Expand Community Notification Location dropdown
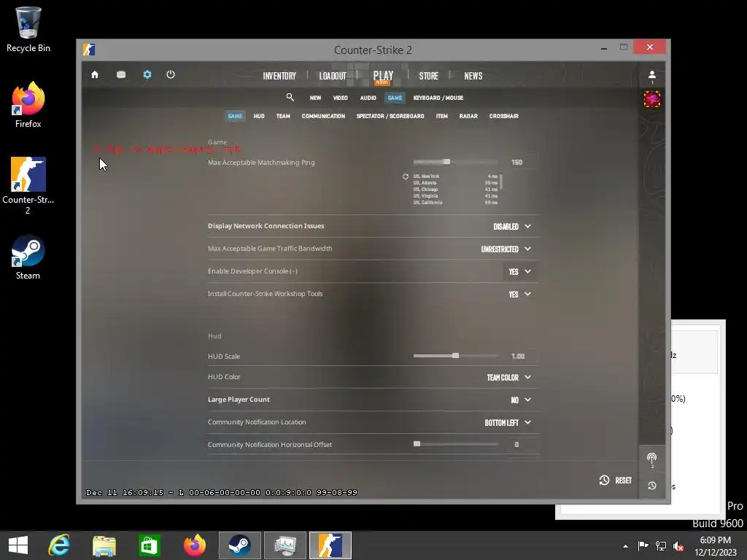This screenshot has height=560, width=747. coord(508,422)
